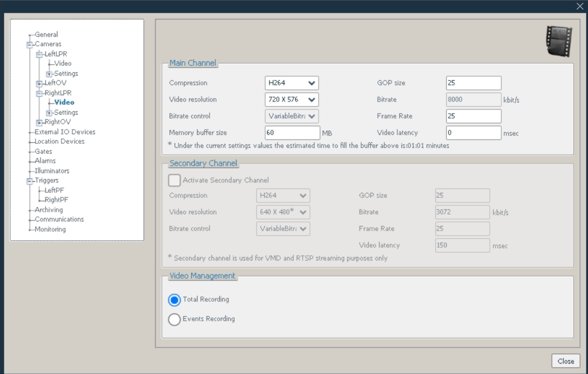Viewport: 588px width, 374px height.
Task: Open the Bitrate control dropdown
Action: (x=291, y=116)
